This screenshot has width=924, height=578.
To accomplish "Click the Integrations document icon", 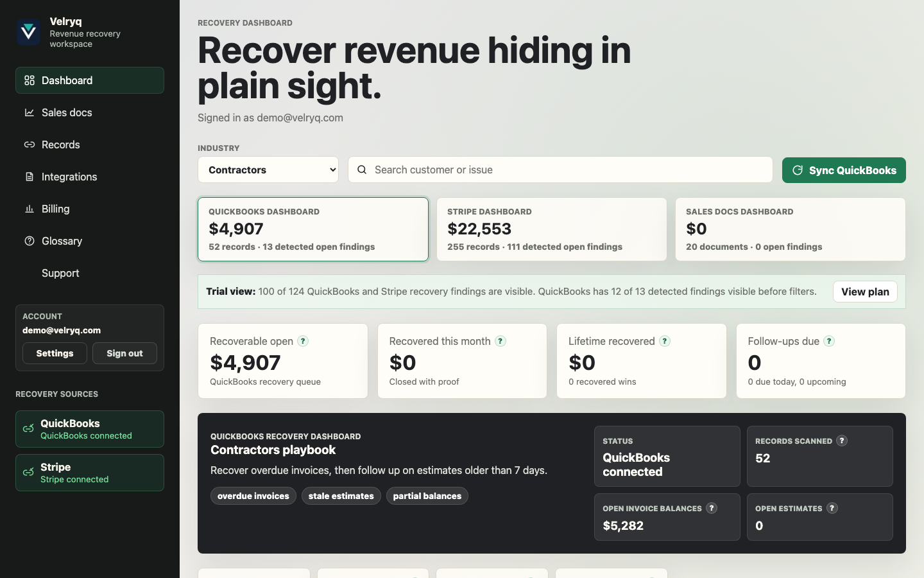I will click(30, 177).
